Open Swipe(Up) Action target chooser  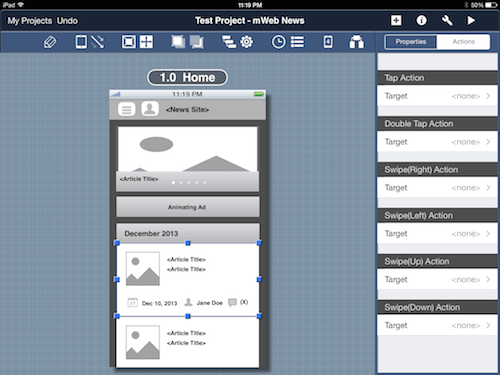click(437, 280)
